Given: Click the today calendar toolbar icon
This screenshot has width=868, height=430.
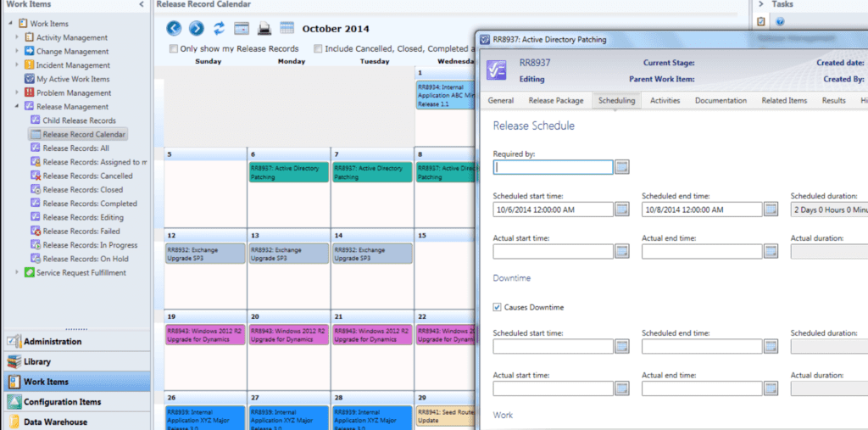Looking at the screenshot, I should pos(242,28).
